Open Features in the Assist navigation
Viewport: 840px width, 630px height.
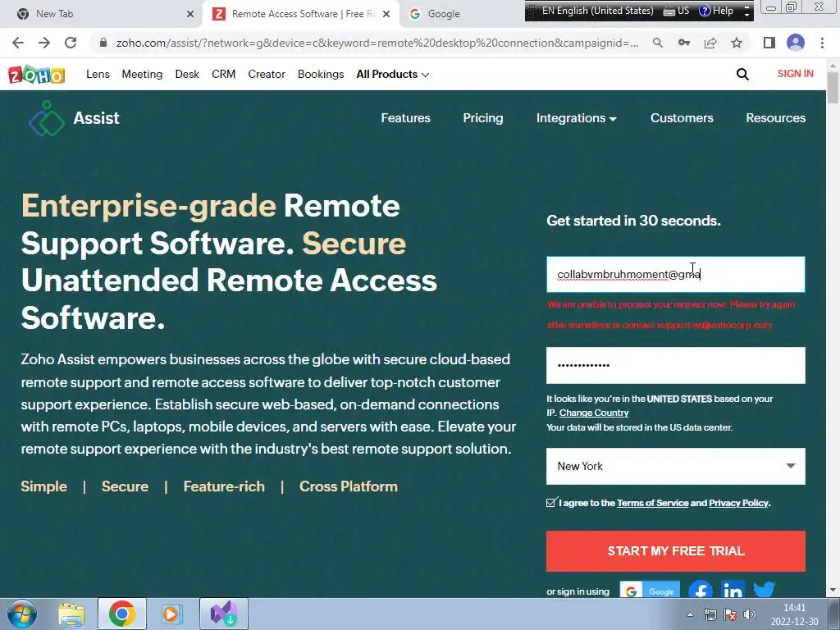(x=405, y=118)
